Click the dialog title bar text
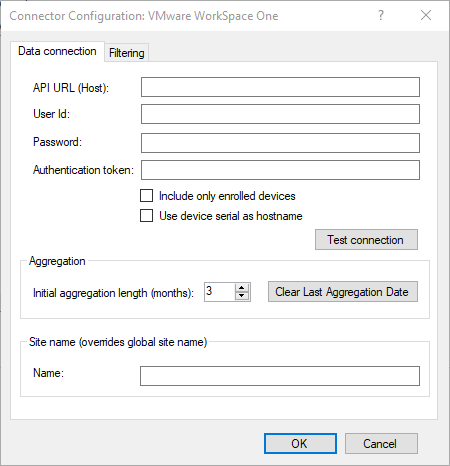This screenshot has height=466, width=450. (144, 16)
